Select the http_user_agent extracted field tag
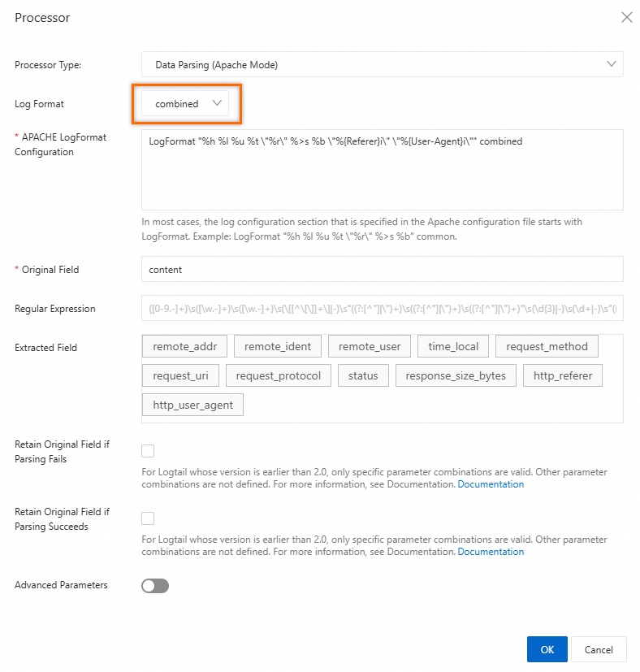 point(192,405)
